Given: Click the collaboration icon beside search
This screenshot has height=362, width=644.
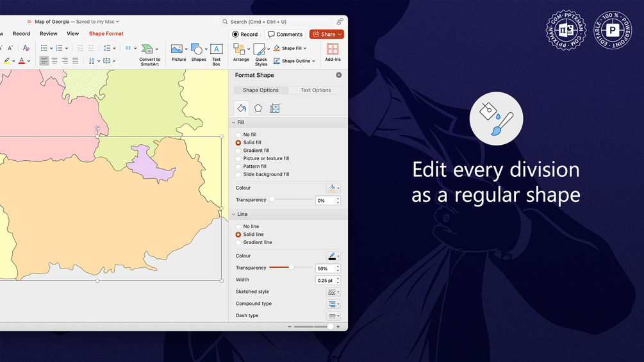Looking at the screenshot, I should pyautogui.click(x=340, y=21).
